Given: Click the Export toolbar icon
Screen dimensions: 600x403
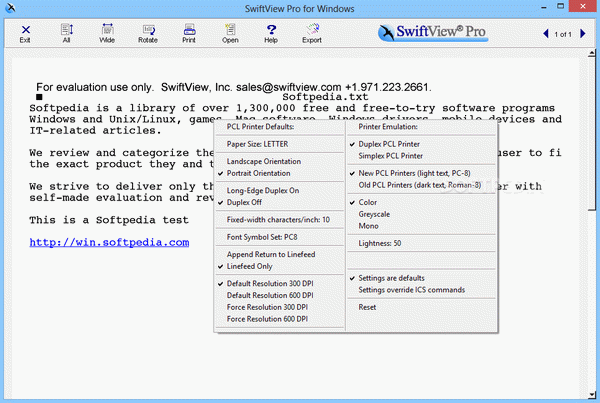Looking at the screenshot, I should pos(312,34).
